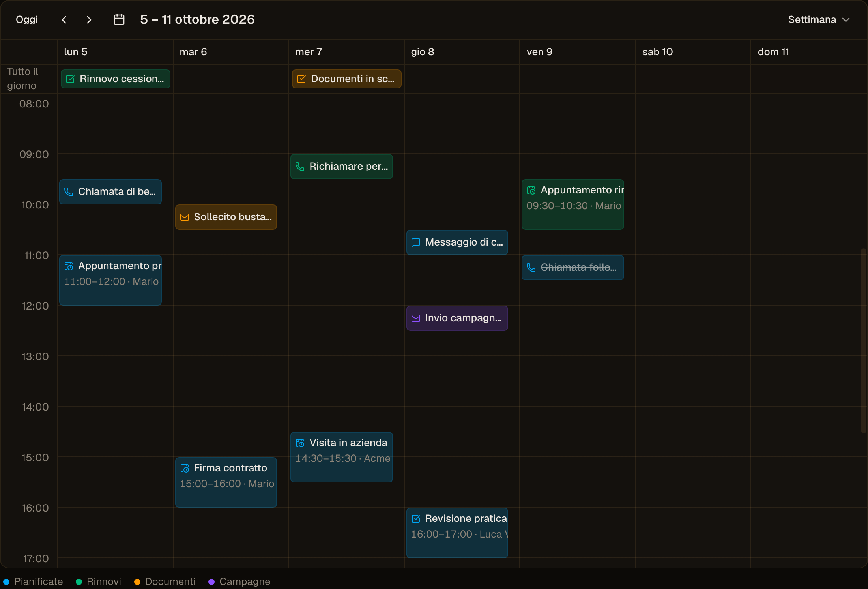Open the Settimana view dropdown

coord(819,19)
